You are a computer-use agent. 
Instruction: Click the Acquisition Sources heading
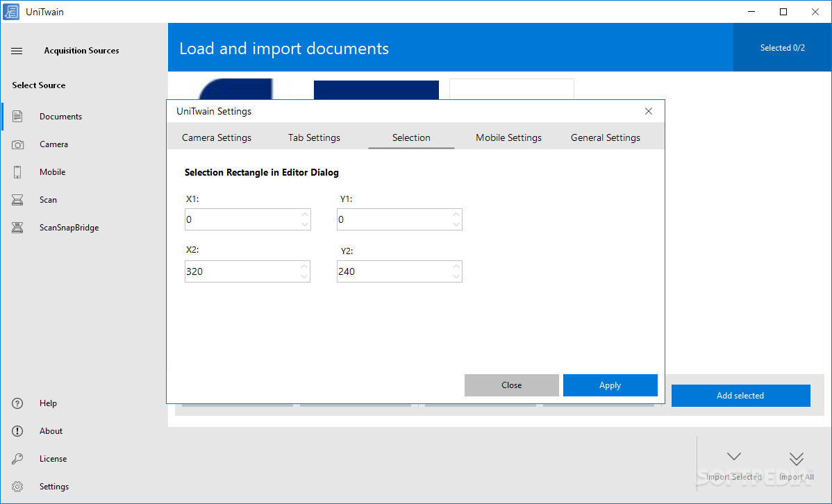(x=82, y=51)
